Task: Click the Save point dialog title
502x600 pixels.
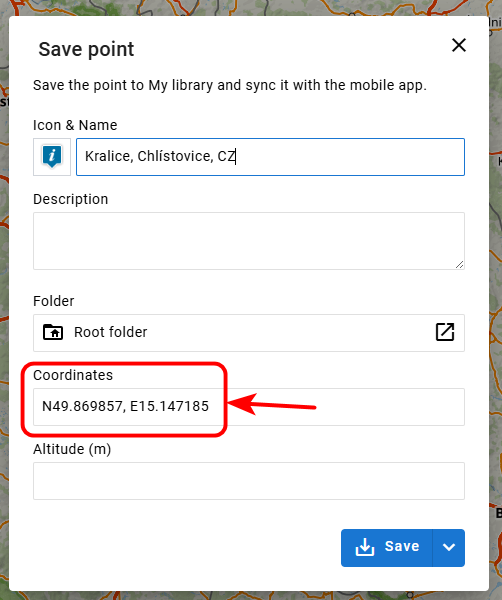Action: [x=86, y=49]
